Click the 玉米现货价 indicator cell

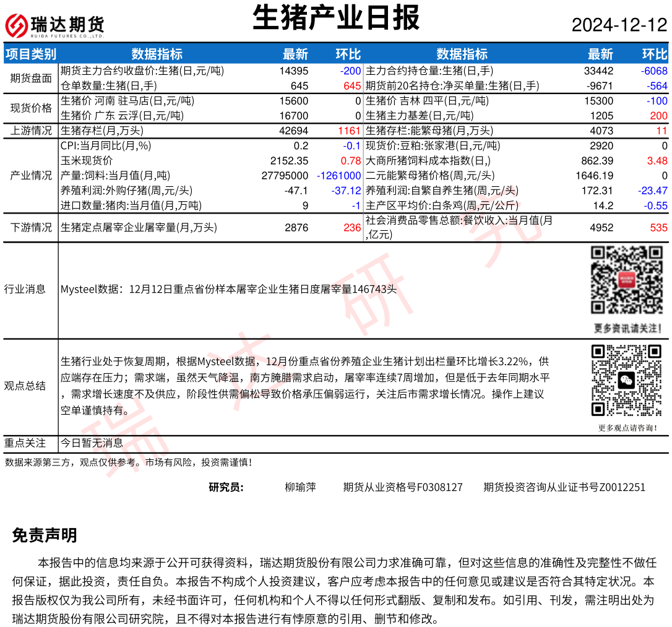pos(87,160)
